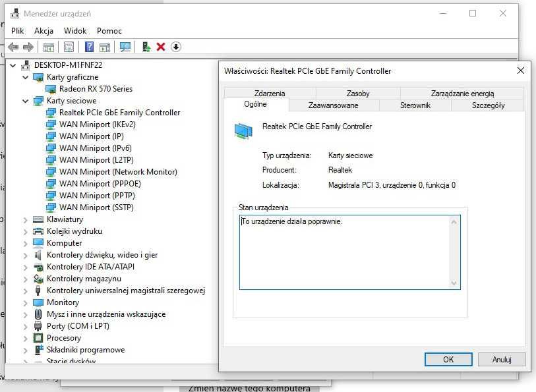Maximize the Menedżer urządzeń window
Image resolution: width=536 pixels, height=392 pixels.
(x=473, y=13)
